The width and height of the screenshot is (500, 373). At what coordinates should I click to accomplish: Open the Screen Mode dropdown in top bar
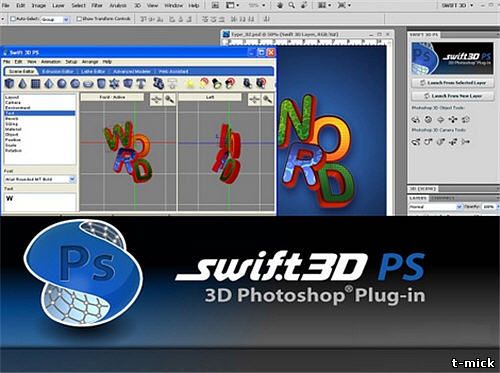tap(344, 6)
